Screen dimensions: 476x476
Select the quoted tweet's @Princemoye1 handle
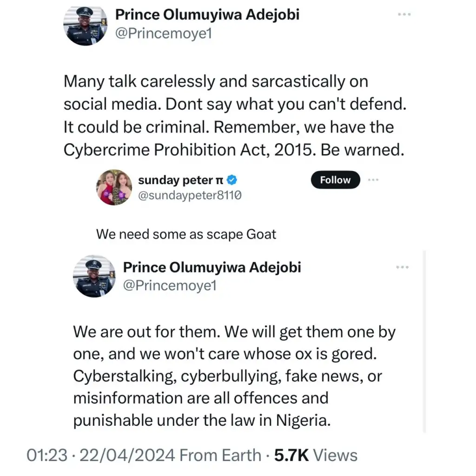(170, 286)
